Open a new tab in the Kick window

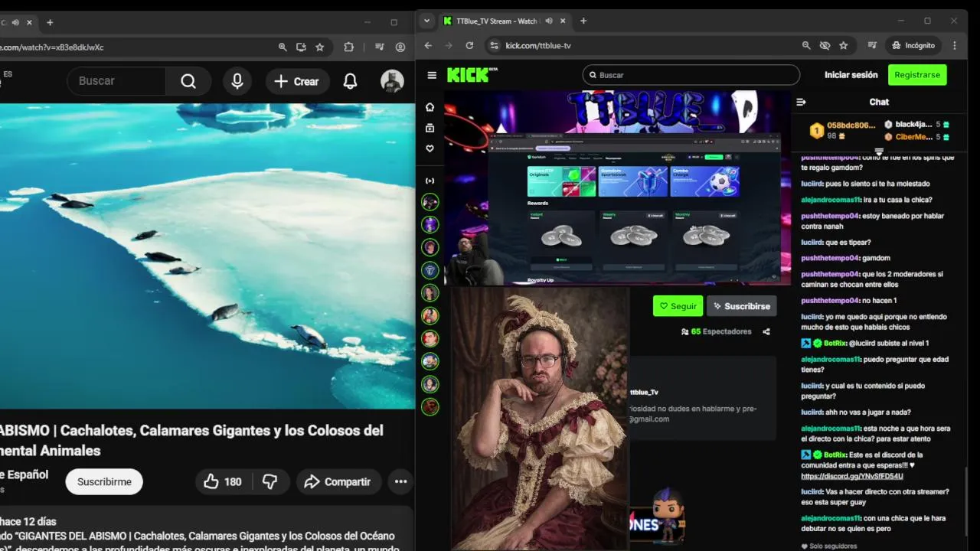(x=583, y=21)
